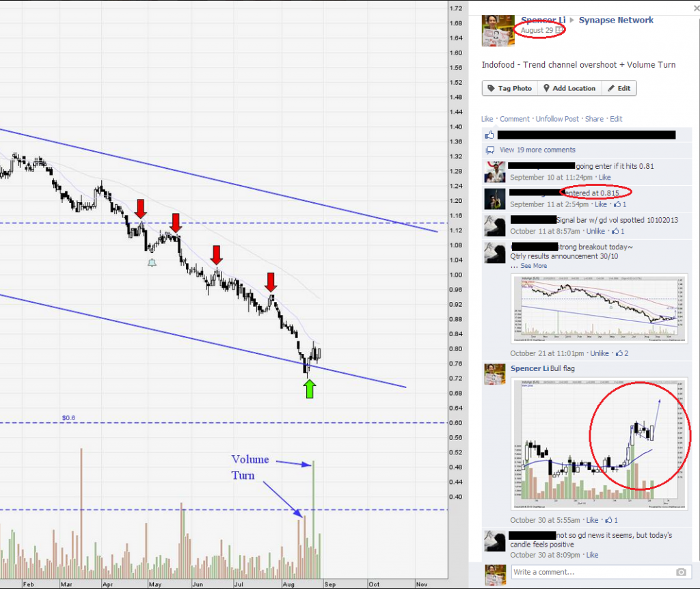Open the Bull flag chart thumbnail

600,444
